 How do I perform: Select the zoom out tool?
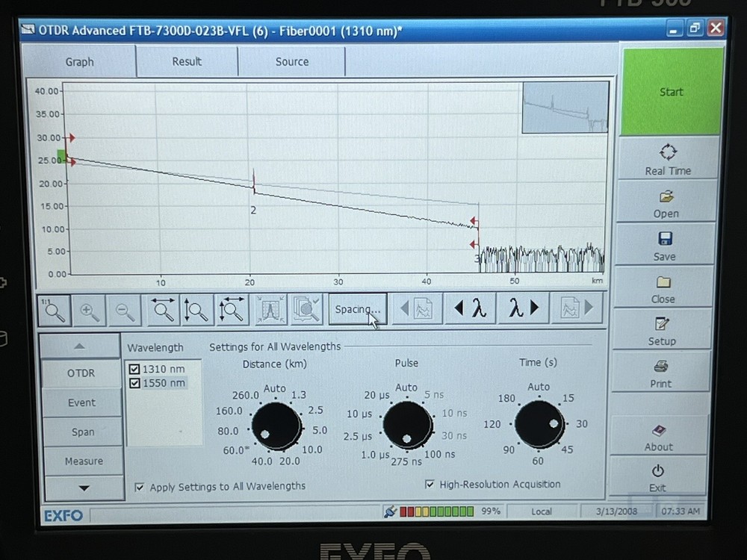[124, 311]
